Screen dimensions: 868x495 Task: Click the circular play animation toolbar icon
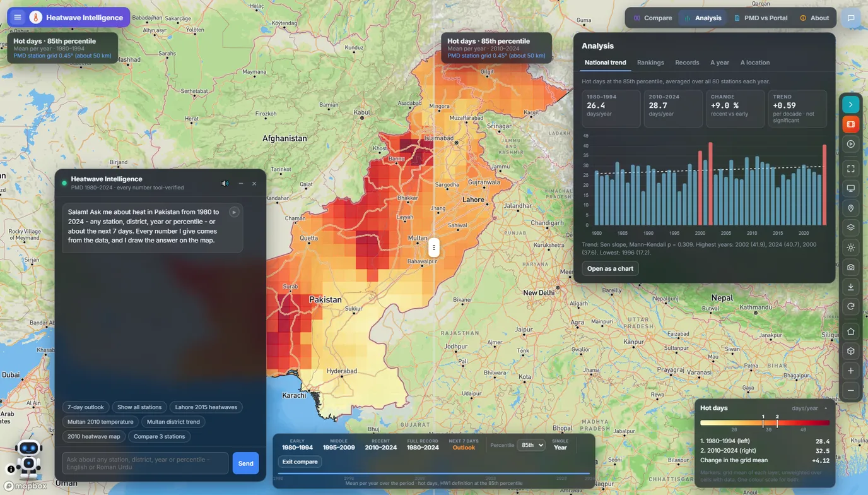point(850,144)
